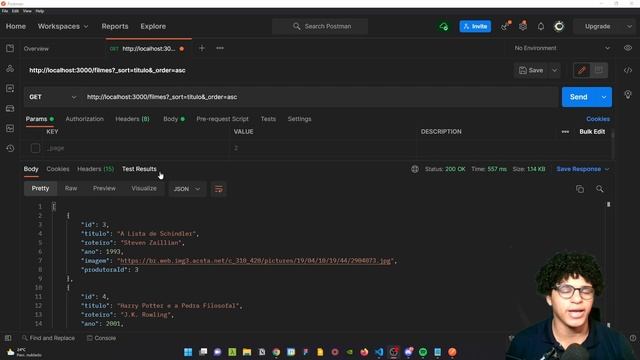This screenshot has width=640, height=360.
Task: Open the Mock Servers sidebar icon
Action: coord(10,108)
